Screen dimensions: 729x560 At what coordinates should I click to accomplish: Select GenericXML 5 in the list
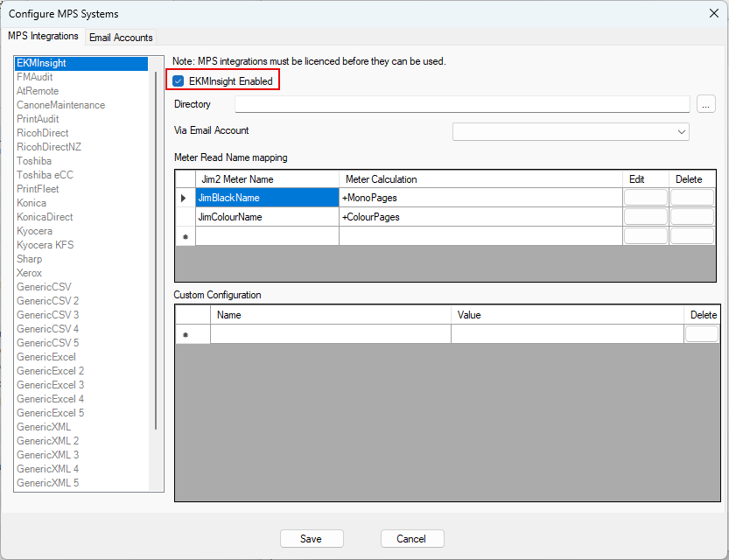[x=81, y=483]
